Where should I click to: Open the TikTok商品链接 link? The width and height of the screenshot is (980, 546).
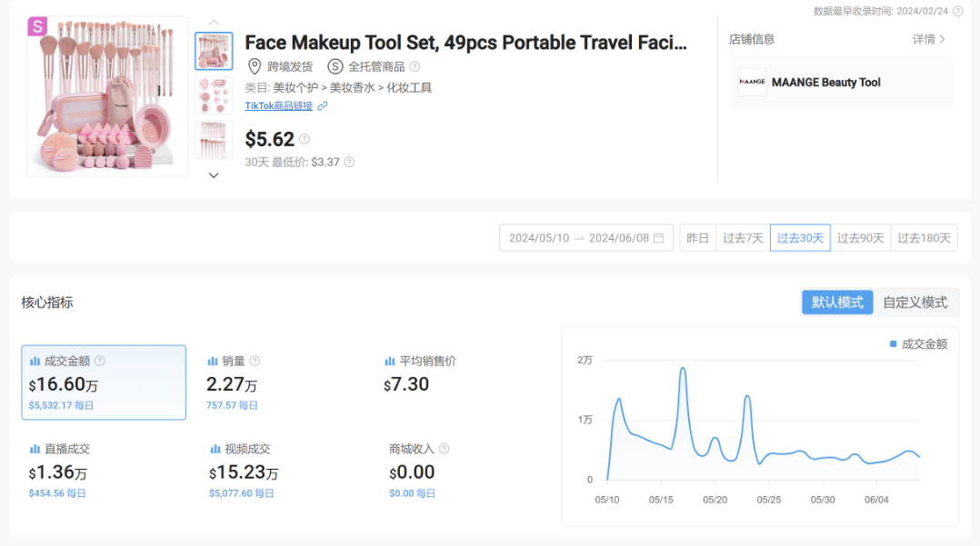[278, 106]
